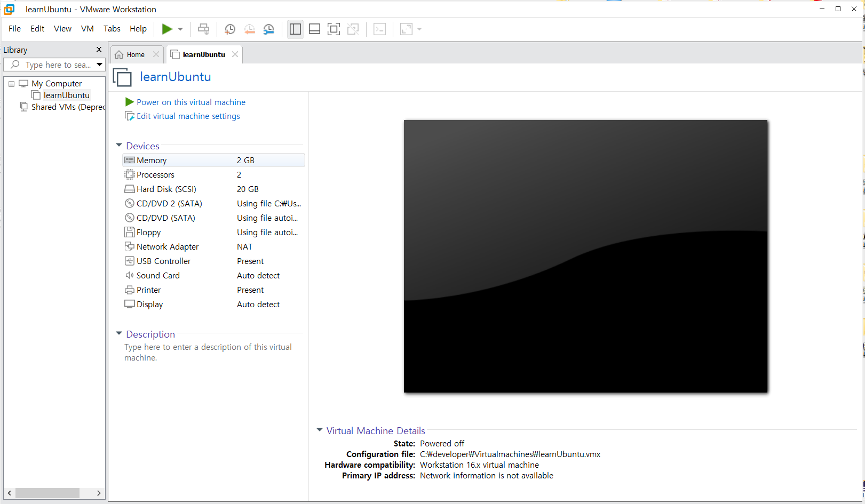
Task: Click the Memory device icon
Action: pyautogui.click(x=130, y=160)
